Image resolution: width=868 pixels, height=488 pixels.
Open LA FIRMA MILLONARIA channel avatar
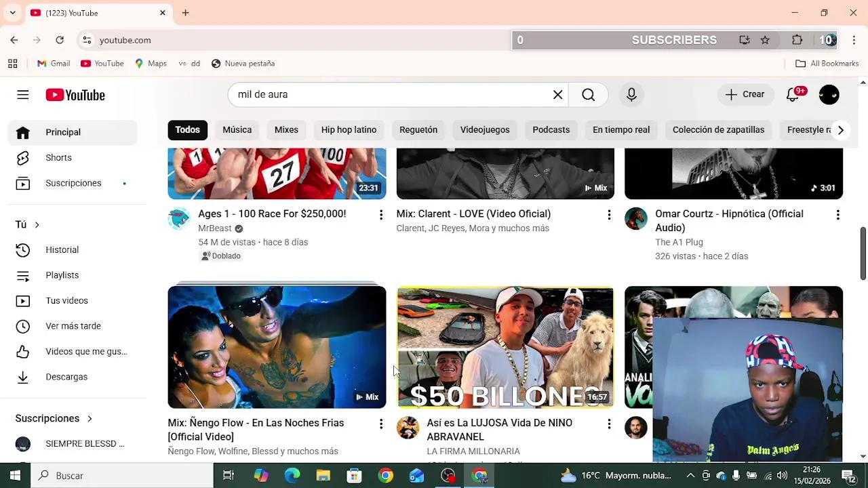point(408,428)
